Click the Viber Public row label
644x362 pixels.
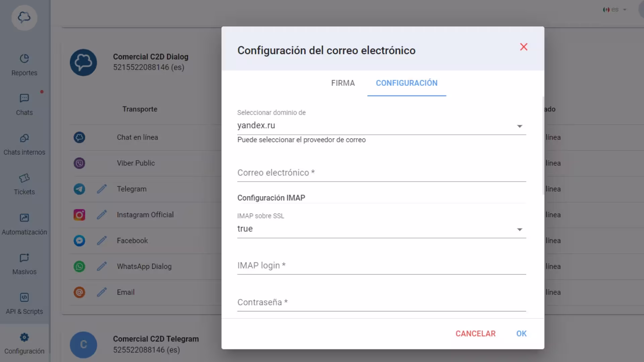coord(136,163)
